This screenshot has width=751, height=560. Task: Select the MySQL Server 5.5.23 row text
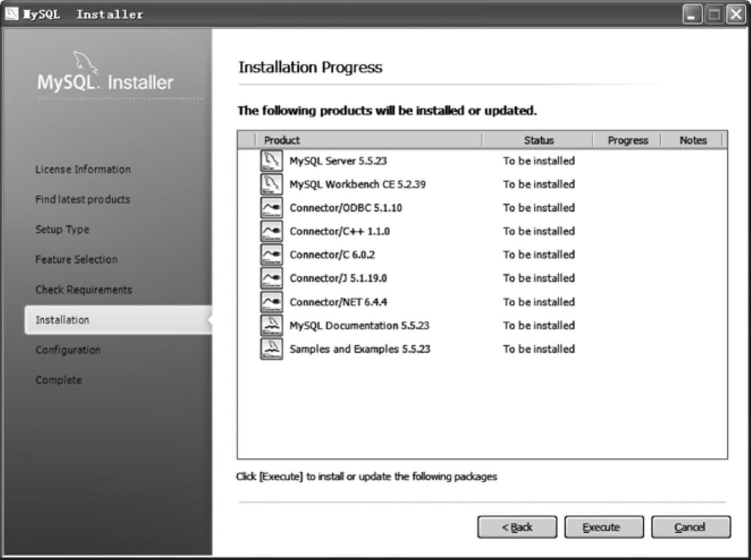(x=338, y=161)
